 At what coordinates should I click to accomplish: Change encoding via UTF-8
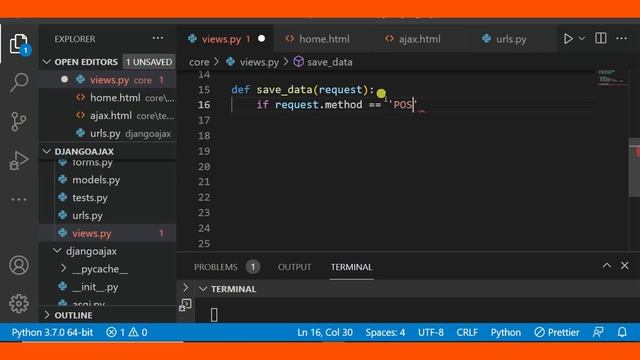coord(431,332)
